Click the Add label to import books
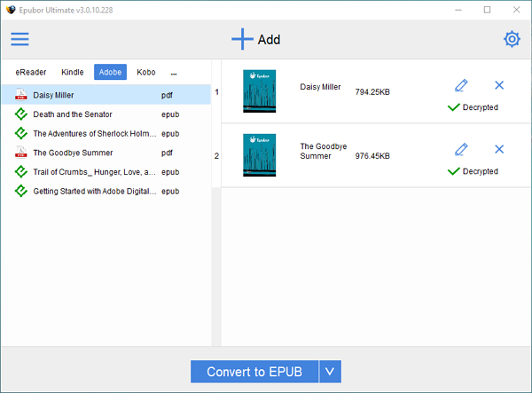532x393 pixels. click(269, 40)
